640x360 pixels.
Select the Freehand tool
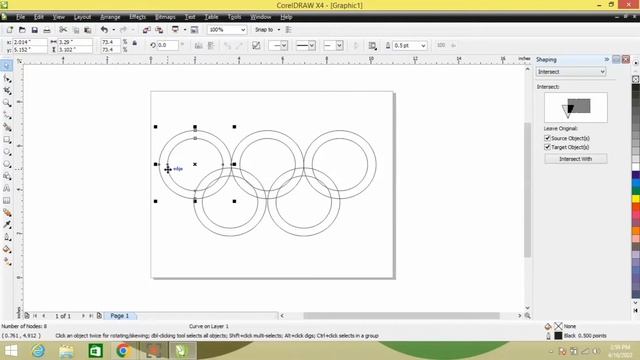(x=7, y=115)
